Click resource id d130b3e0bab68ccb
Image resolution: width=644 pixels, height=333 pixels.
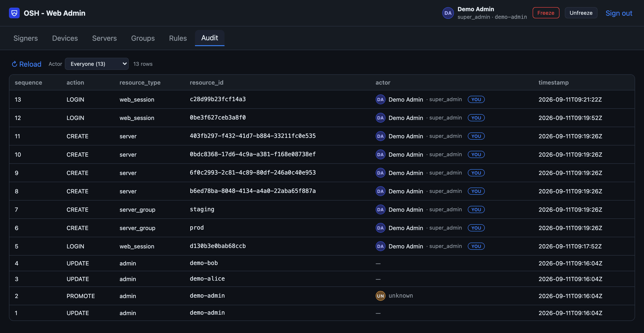coord(218,246)
